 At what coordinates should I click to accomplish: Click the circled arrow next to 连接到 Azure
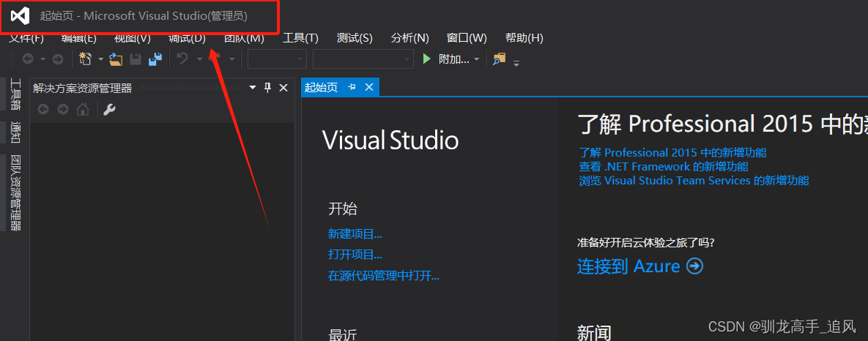694,266
